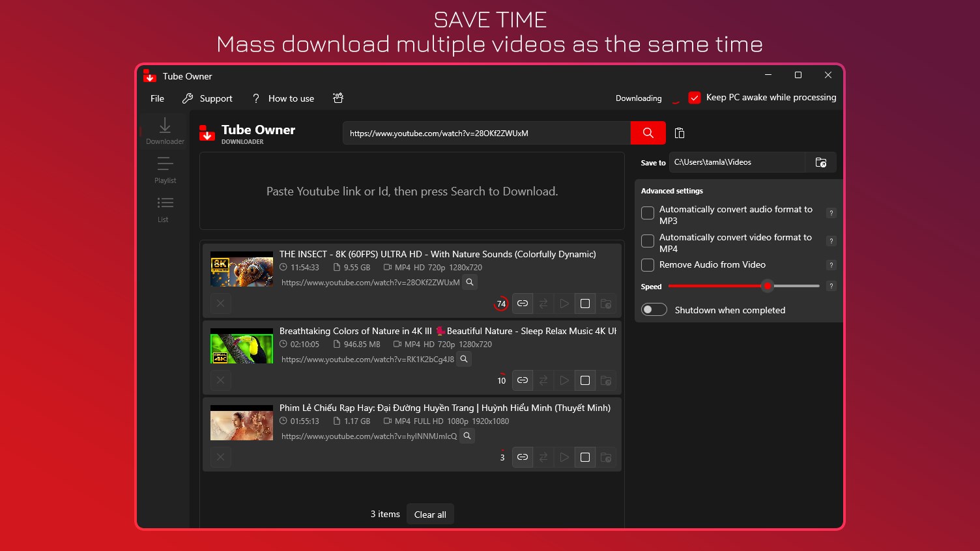This screenshot has width=980, height=551.
Task: Click the red Search button
Action: point(648,133)
